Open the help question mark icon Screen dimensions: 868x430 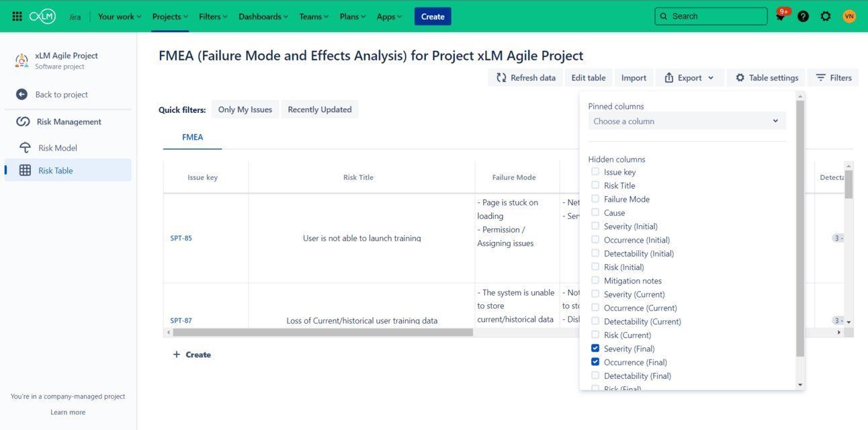[x=803, y=16]
